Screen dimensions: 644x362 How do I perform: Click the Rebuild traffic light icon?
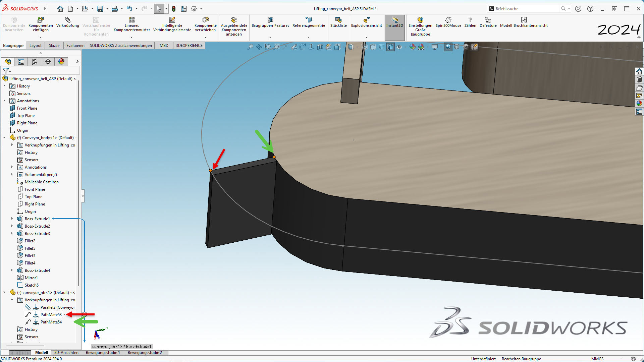click(x=174, y=9)
